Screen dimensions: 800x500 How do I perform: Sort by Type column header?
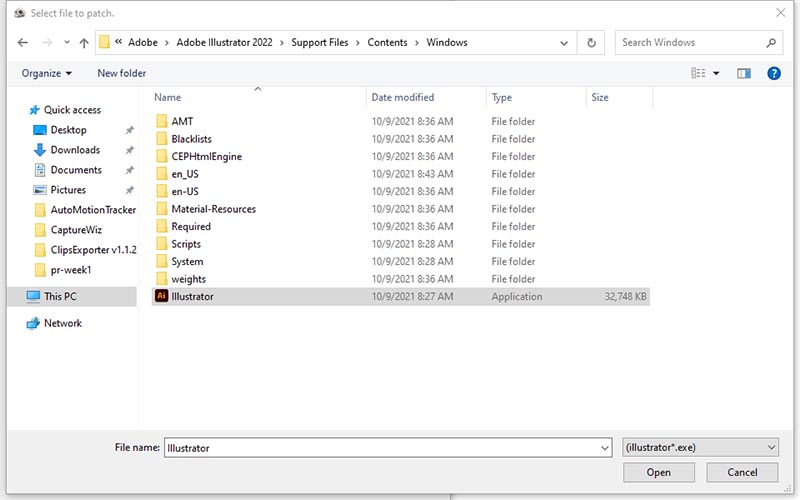click(x=502, y=97)
